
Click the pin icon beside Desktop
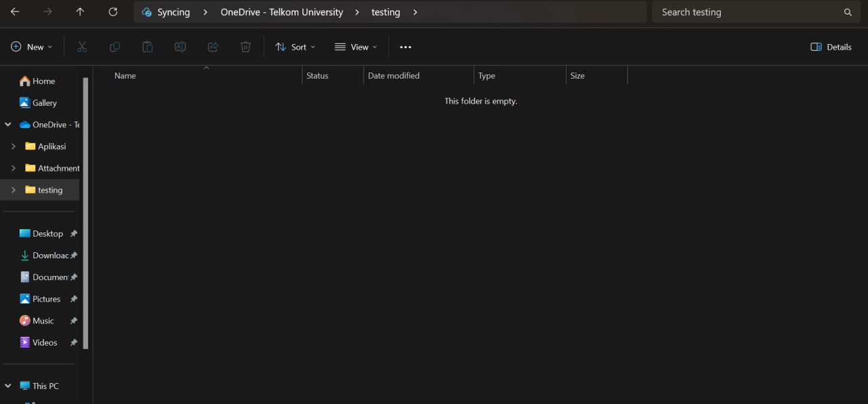74,233
